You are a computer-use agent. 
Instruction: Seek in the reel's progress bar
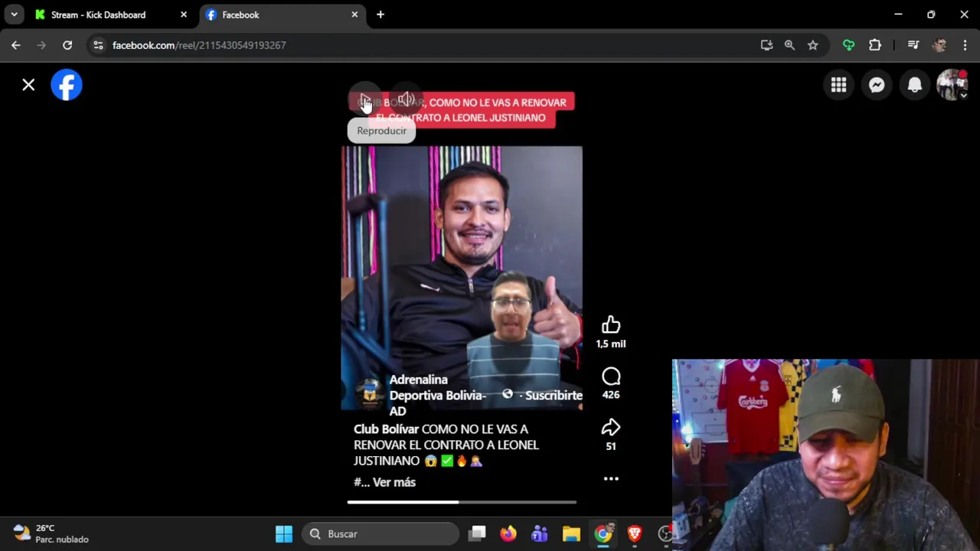462,502
